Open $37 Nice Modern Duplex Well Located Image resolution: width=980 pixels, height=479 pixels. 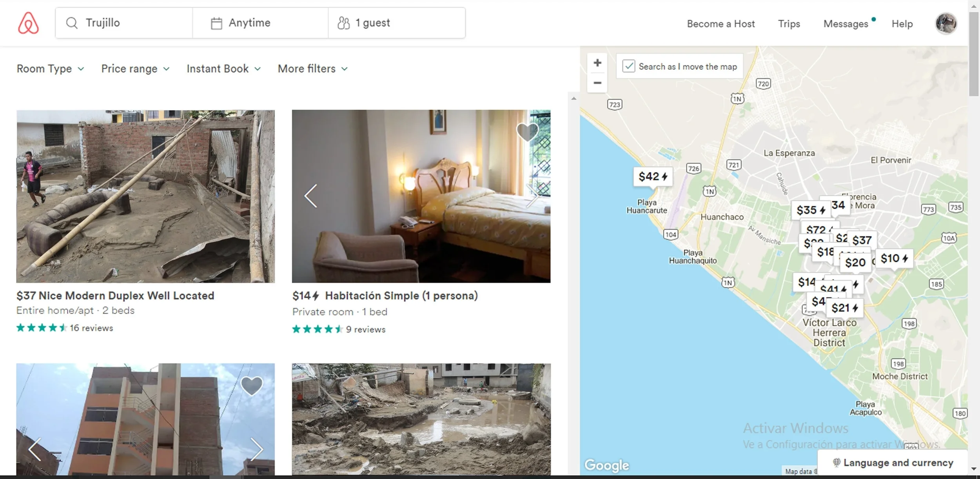[115, 296]
